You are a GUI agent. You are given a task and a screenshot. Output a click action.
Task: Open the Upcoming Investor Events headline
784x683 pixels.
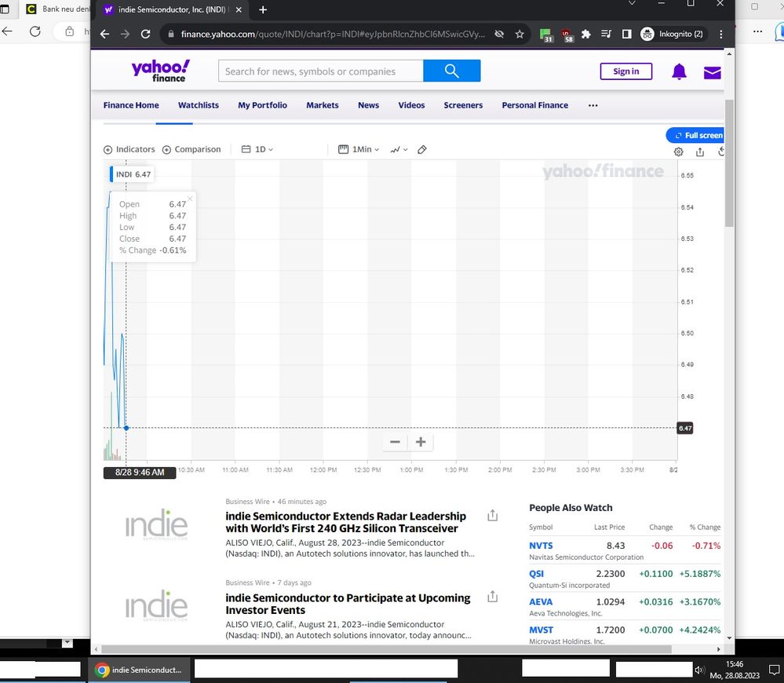click(x=348, y=604)
